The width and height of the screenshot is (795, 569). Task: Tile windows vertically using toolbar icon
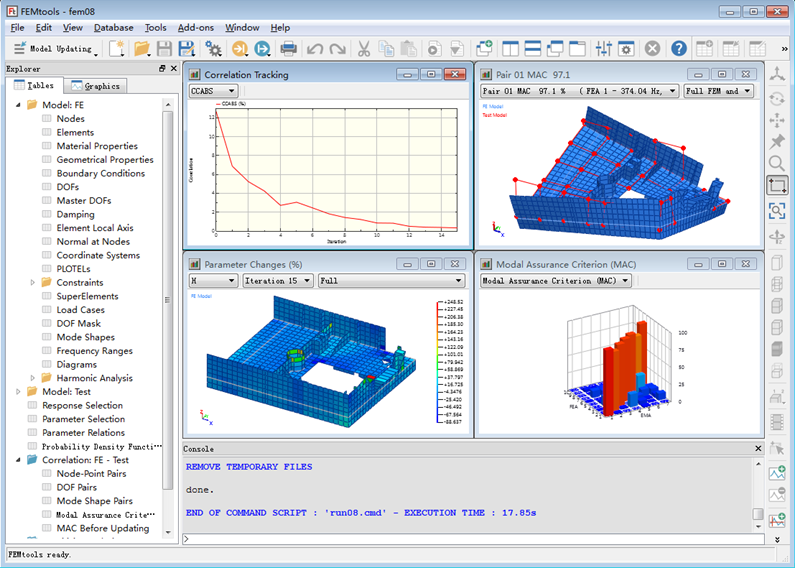coord(510,49)
